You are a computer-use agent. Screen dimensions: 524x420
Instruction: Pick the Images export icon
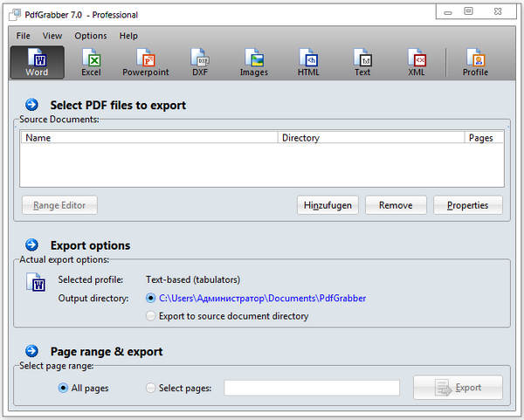pos(254,63)
